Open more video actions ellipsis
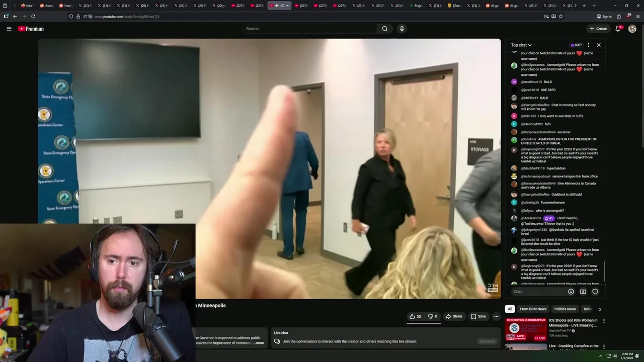The image size is (644, 362). click(496, 316)
